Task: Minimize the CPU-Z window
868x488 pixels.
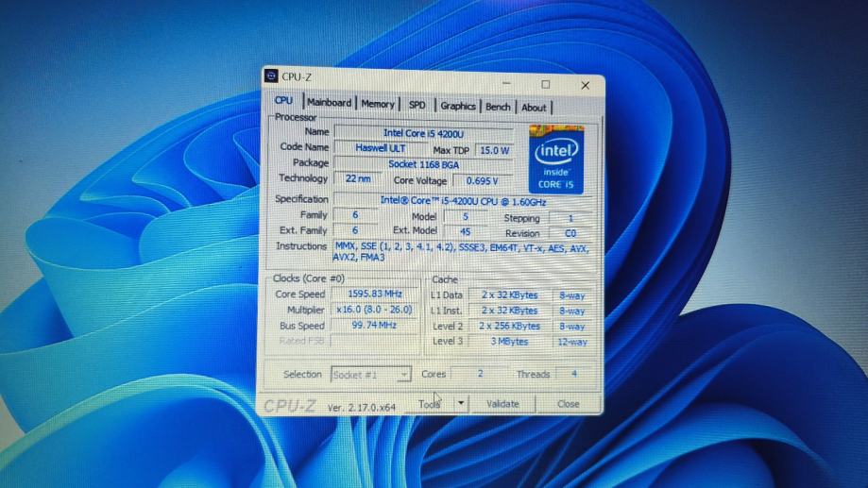Action: coord(506,84)
